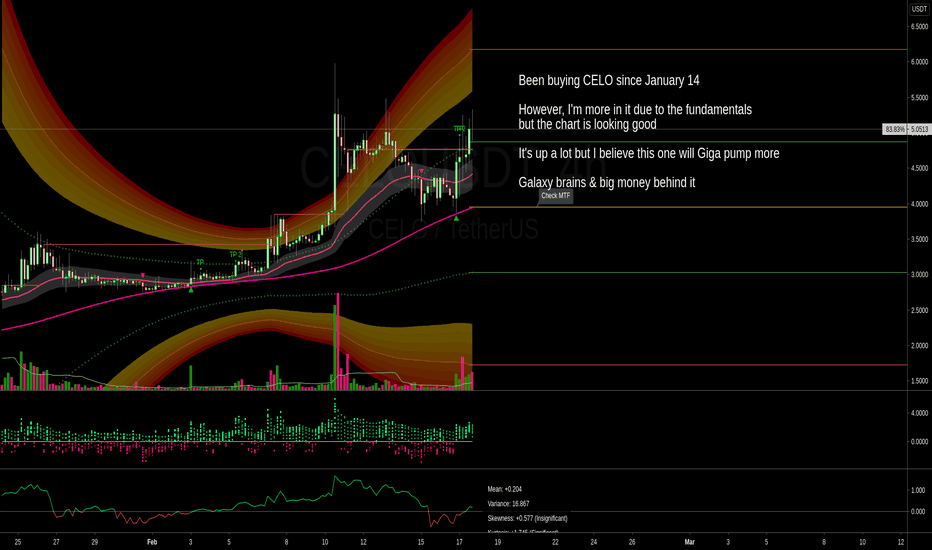Image resolution: width=932 pixels, height=550 pixels.
Task: Click the 25 date label on the time axis
Action: [x=18, y=542]
